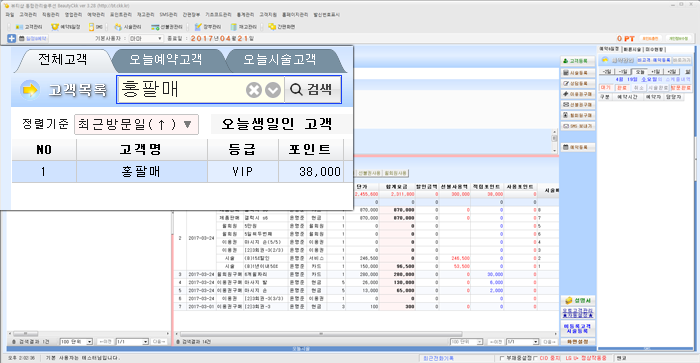700x363 pixels.
Task: Click the 검색 search button
Action: (312, 89)
